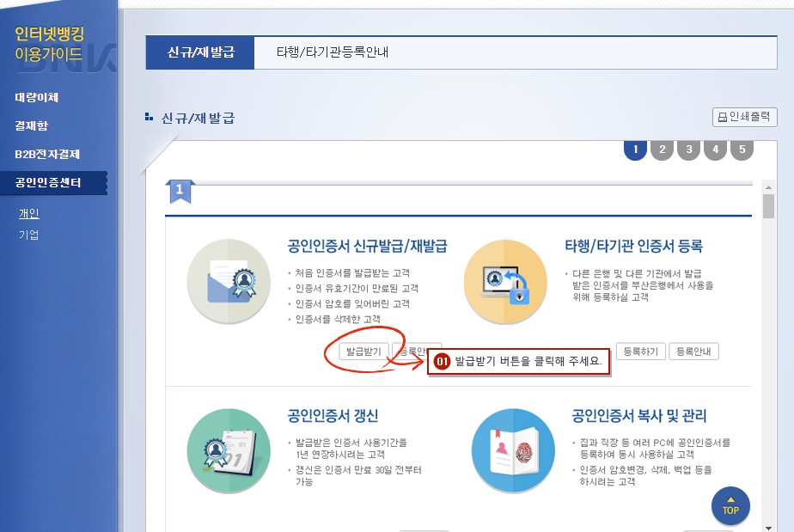Click 등록안내 button beside 등록하기

(x=693, y=352)
